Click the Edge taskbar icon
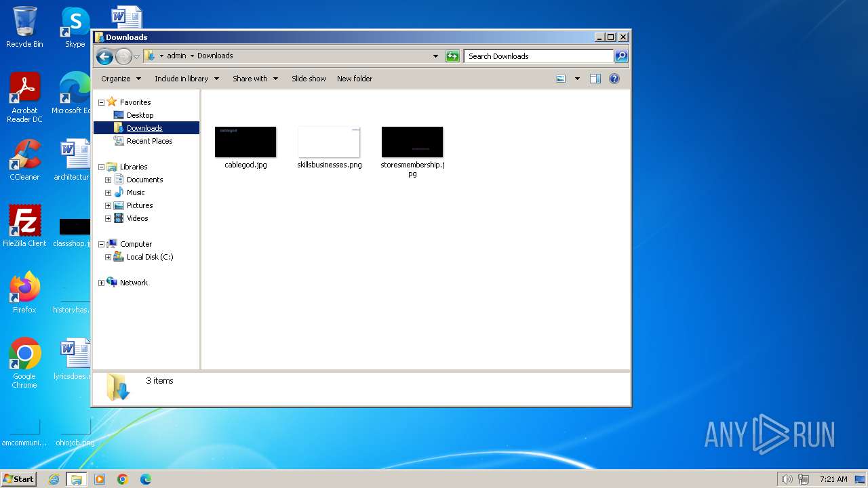The width and height of the screenshot is (868, 488). click(146, 479)
